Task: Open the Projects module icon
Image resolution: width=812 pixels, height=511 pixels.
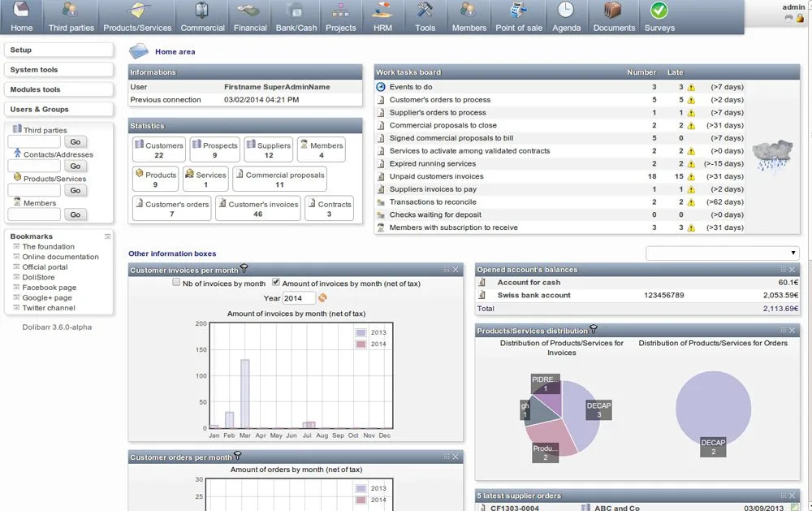Action: pos(340,9)
